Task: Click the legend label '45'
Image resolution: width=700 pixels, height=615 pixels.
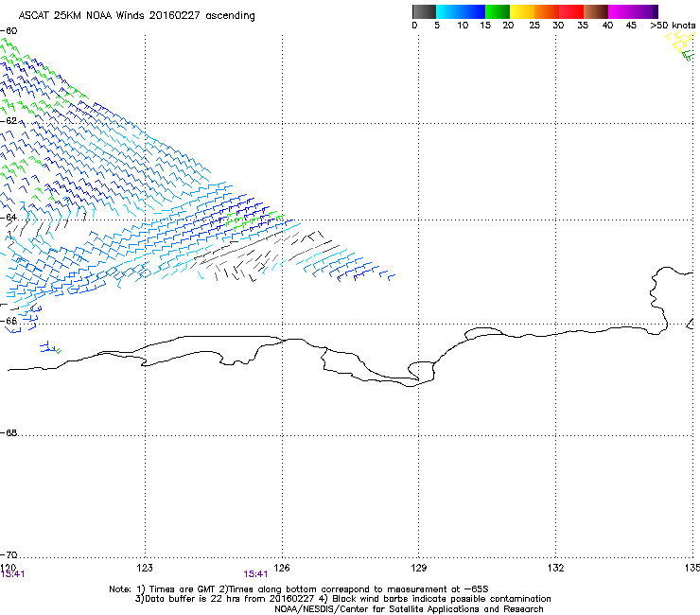Action: click(x=631, y=26)
